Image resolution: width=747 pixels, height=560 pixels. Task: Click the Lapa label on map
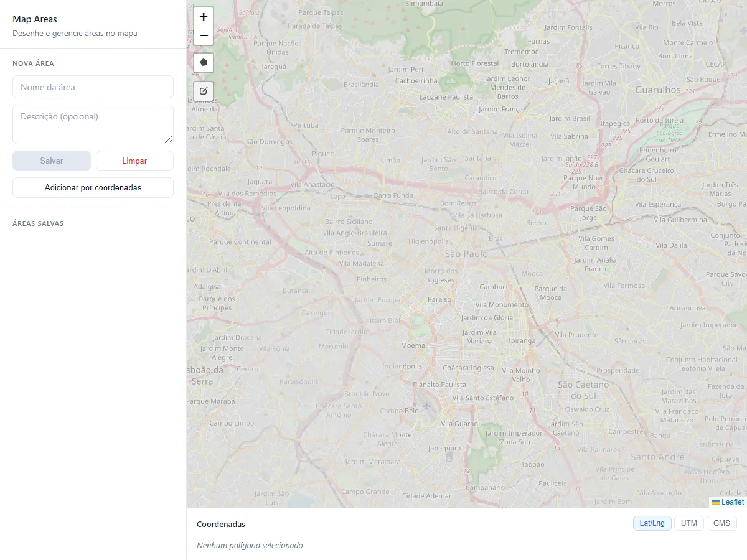[x=337, y=197]
